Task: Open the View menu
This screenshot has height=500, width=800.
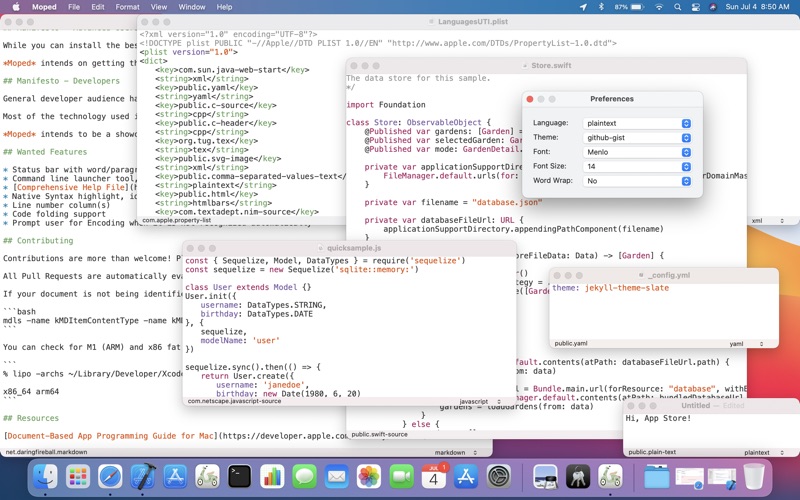Action: [159, 7]
